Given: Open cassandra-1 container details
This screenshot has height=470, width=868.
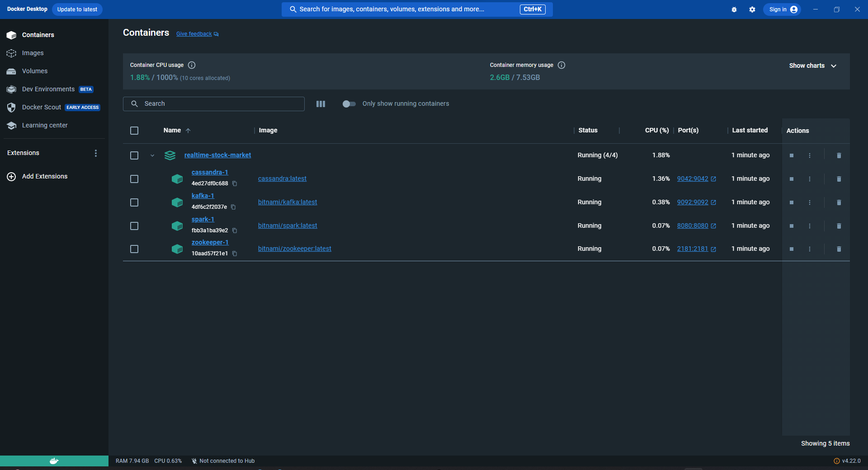Looking at the screenshot, I should tap(210, 172).
